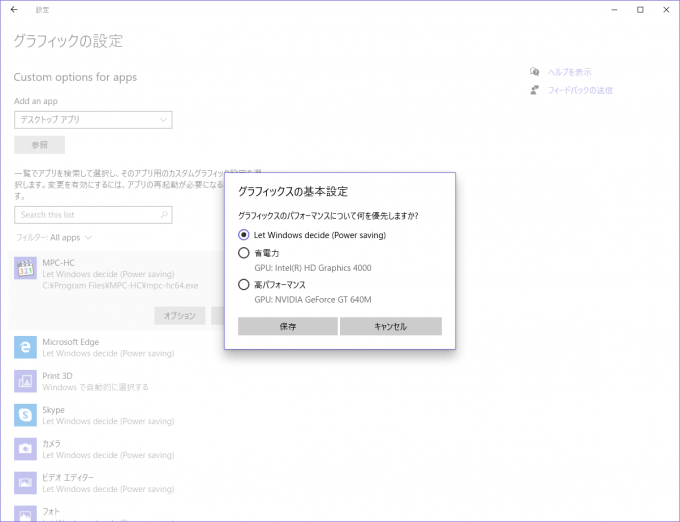Screen dimensions: 680x522
Task: Click the オプション button for MPC-HC
Action: point(180,316)
